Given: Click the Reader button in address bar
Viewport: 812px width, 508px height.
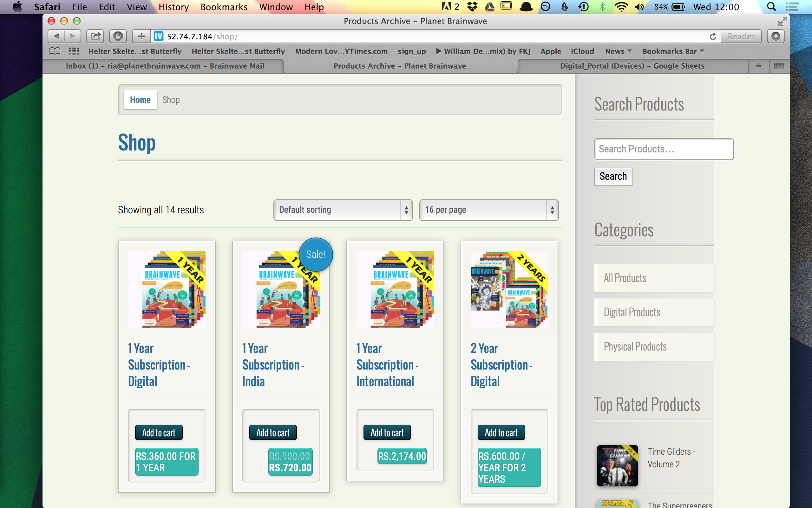Looking at the screenshot, I should click(x=741, y=36).
